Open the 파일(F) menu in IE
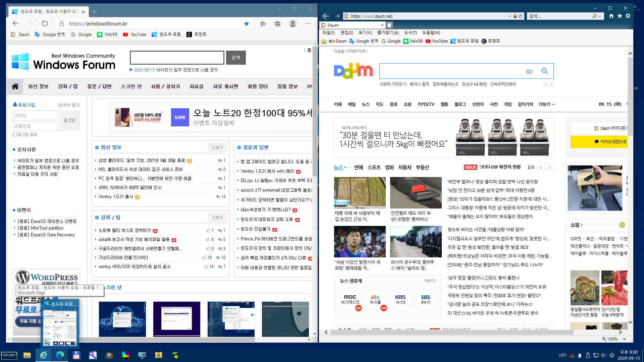Screen dimensions: 644x362 (328, 33)
